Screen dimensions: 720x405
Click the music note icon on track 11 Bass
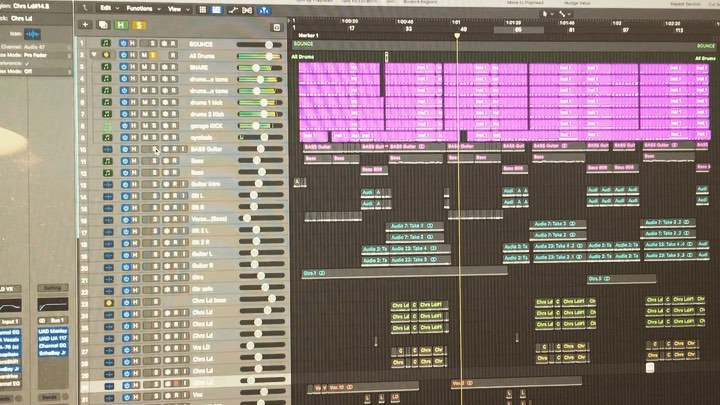click(x=107, y=161)
